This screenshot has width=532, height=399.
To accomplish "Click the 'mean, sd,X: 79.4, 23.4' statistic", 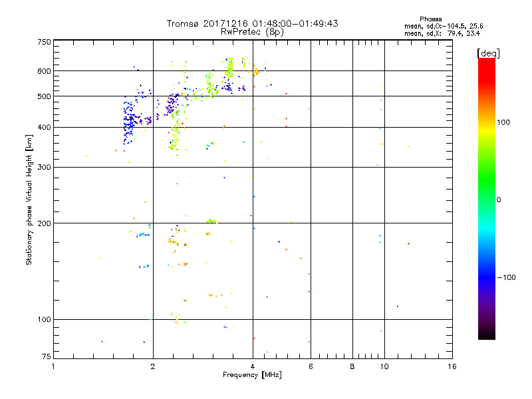I will pyautogui.click(x=442, y=33).
